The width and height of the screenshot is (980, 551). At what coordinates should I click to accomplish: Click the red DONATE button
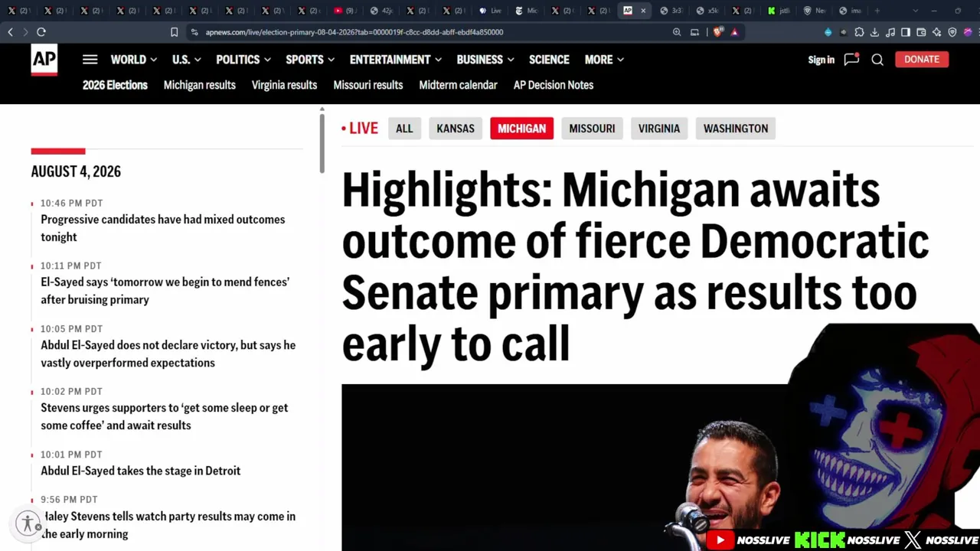[922, 60]
